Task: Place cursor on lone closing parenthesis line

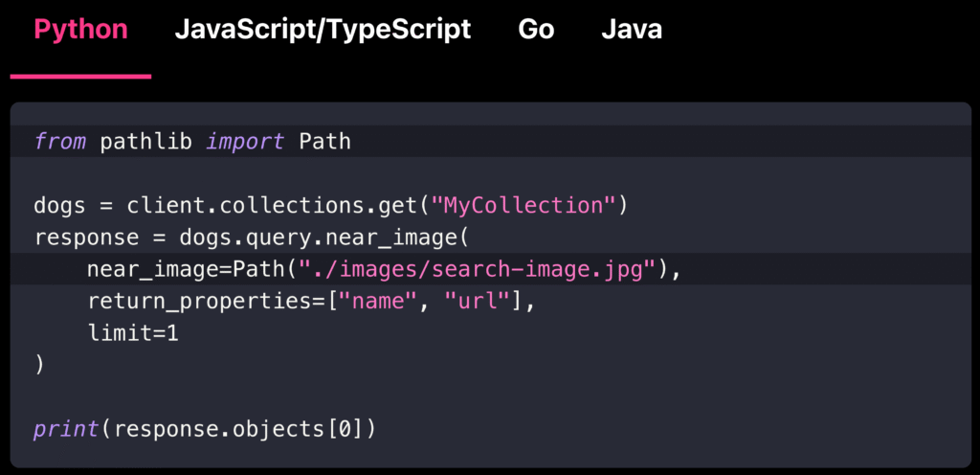Action: (39, 365)
